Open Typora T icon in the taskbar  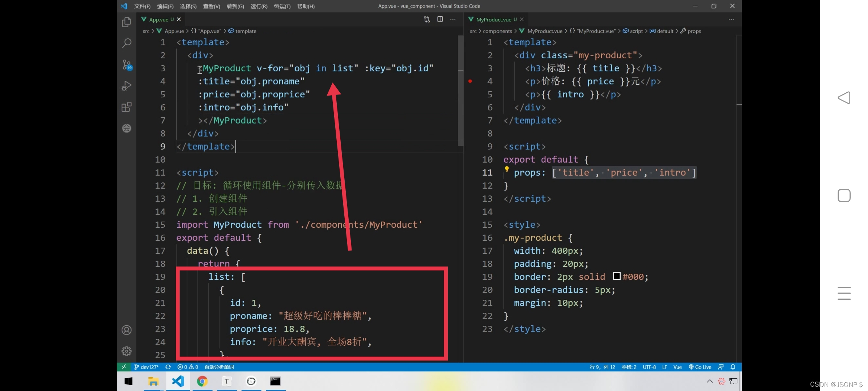(x=226, y=381)
